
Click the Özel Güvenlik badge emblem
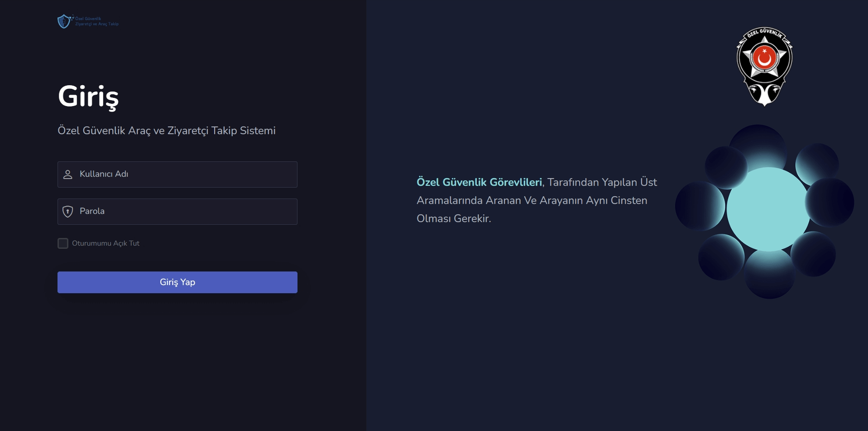click(x=764, y=66)
